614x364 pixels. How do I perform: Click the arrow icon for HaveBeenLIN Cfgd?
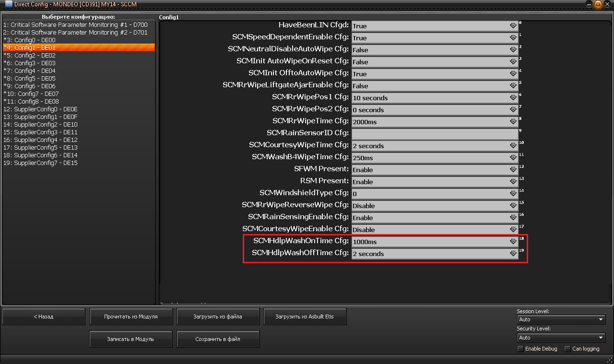(x=513, y=26)
